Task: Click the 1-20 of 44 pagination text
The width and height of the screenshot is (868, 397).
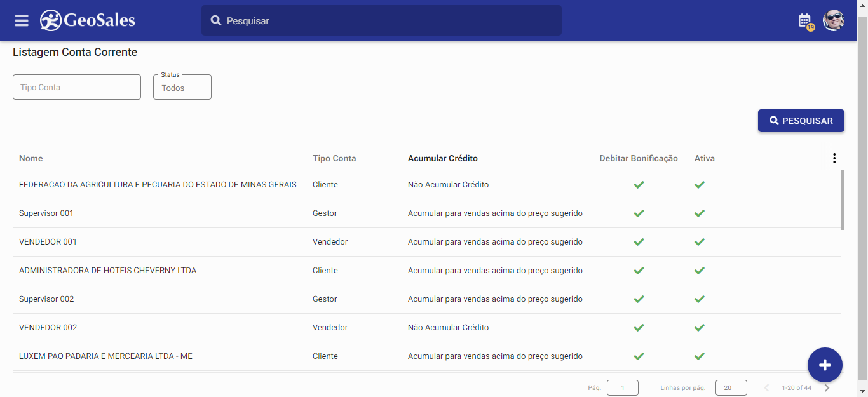Action: click(x=797, y=387)
